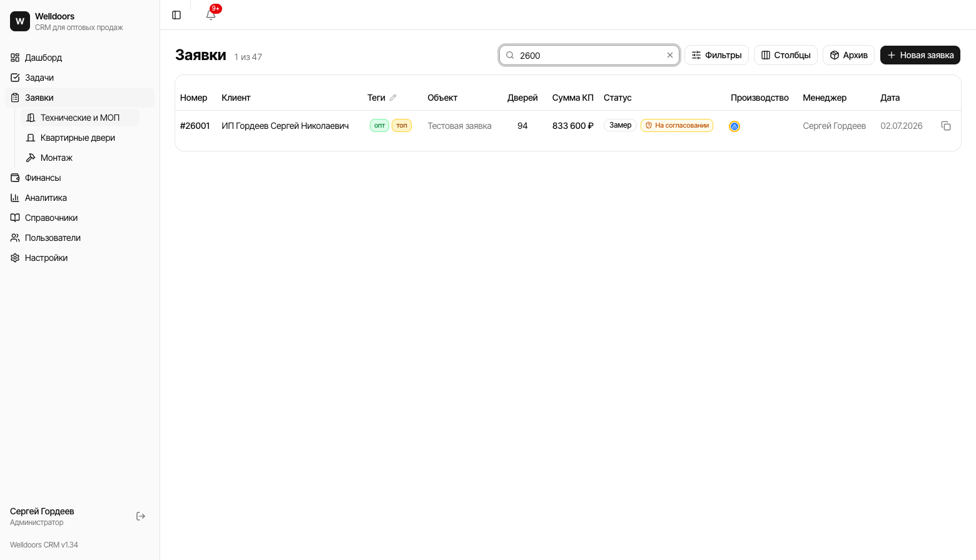Open Технические и МОП subsection
Image resolution: width=976 pixels, height=560 pixels.
(80, 118)
